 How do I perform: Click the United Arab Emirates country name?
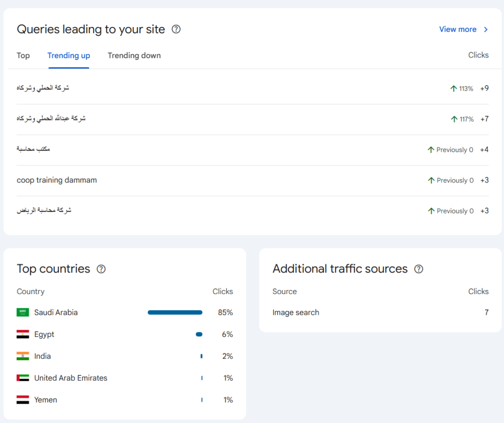(71, 378)
